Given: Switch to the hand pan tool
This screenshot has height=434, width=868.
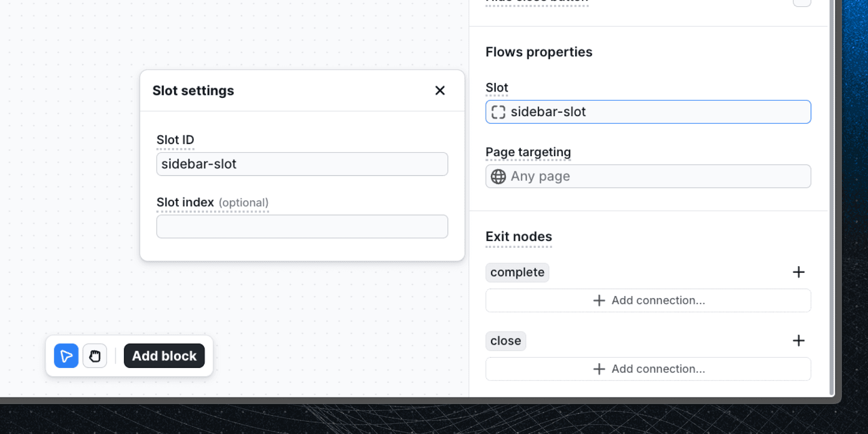Looking at the screenshot, I should 95,356.
